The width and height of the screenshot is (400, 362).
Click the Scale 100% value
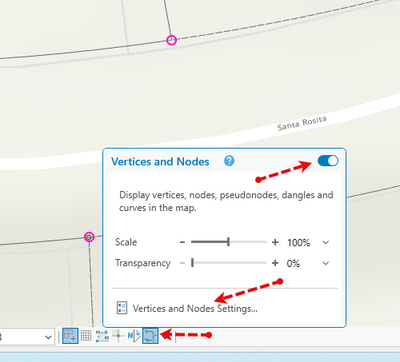click(299, 242)
